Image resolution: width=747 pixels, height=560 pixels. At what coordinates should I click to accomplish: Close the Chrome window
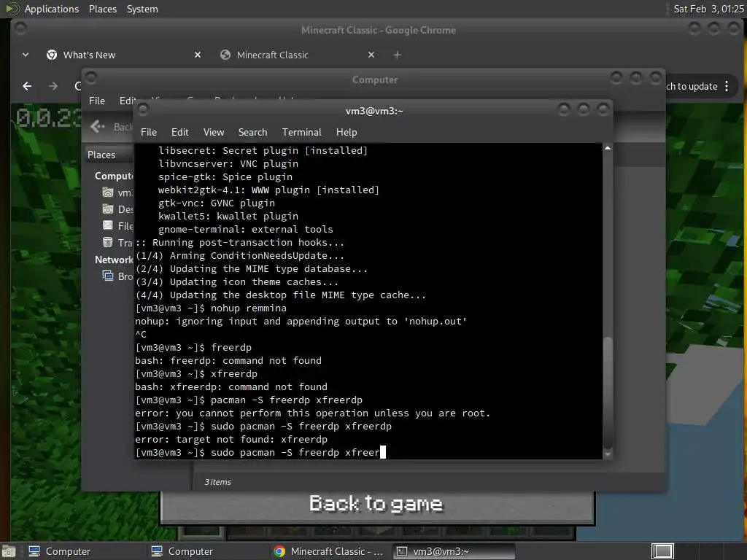(734, 28)
